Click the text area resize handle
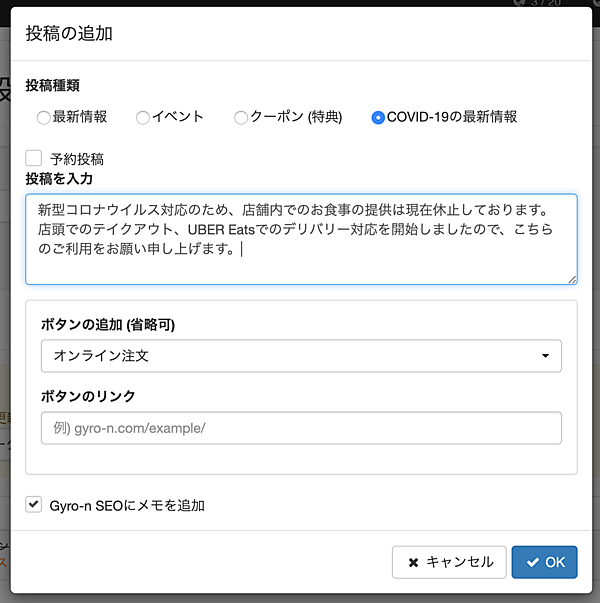600x603 pixels. [572, 279]
